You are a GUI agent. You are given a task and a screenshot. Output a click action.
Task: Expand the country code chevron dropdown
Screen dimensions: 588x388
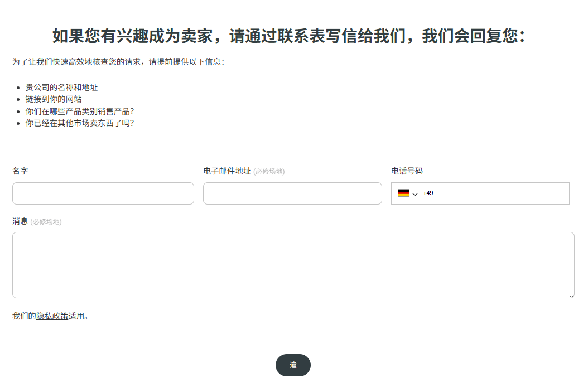tap(415, 194)
